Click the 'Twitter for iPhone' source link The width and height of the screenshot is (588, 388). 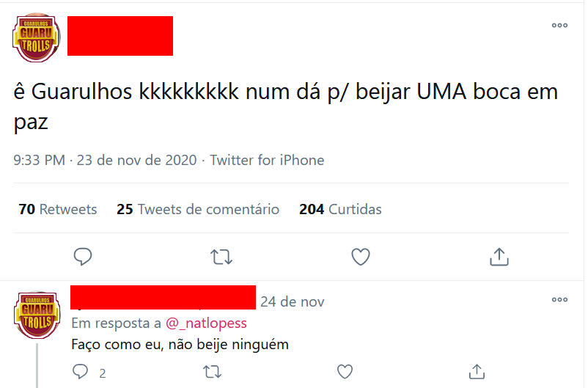click(x=267, y=160)
